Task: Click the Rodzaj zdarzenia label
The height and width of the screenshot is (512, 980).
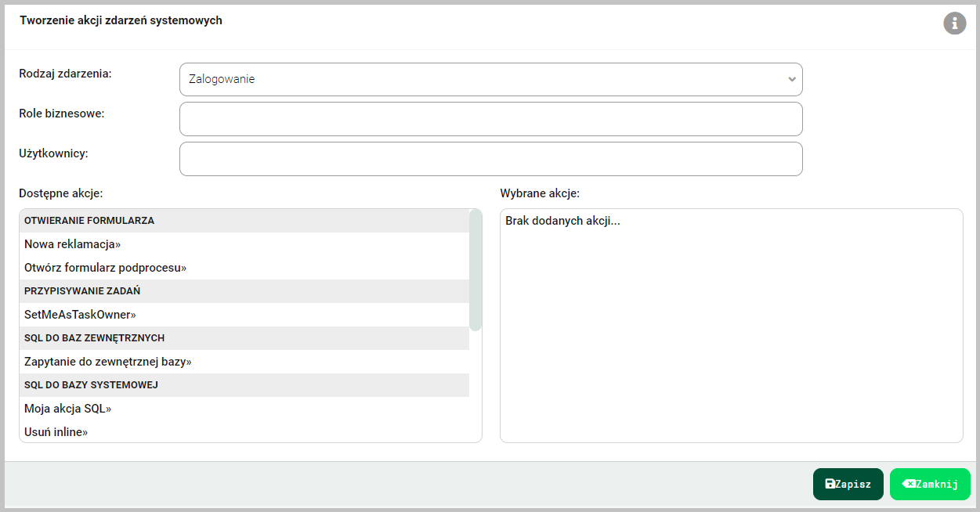Action: 65,74
